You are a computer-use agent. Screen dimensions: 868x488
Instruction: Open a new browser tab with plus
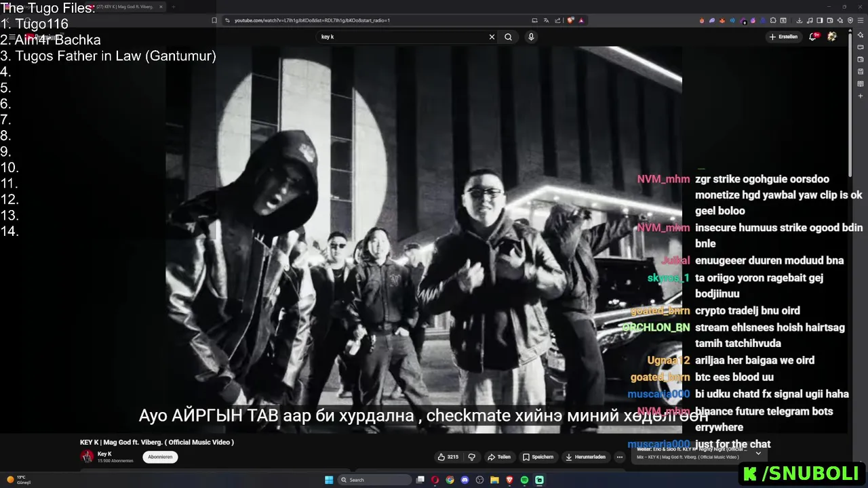pos(173,7)
